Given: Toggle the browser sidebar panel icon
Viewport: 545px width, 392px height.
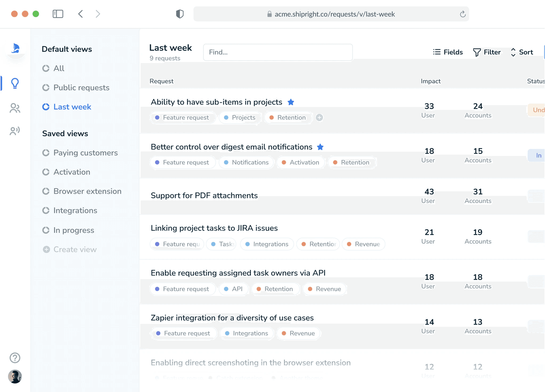Looking at the screenshot, I should (58, 14).
